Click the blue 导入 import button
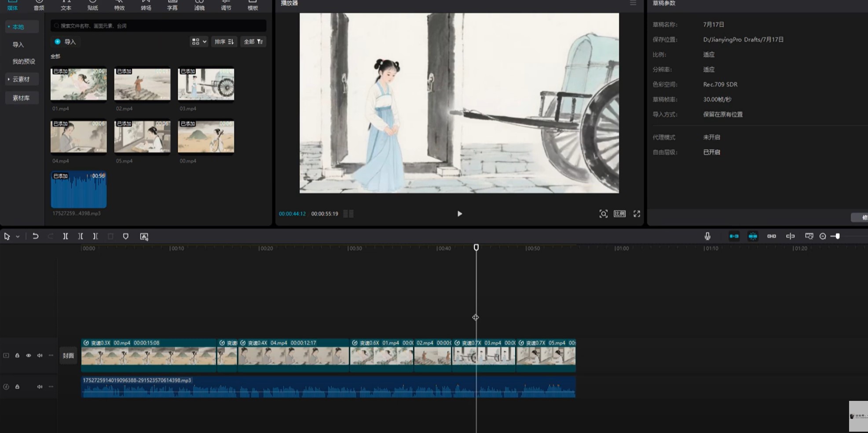This screenshot has width=868, height=433. click(x=65, y=42)
